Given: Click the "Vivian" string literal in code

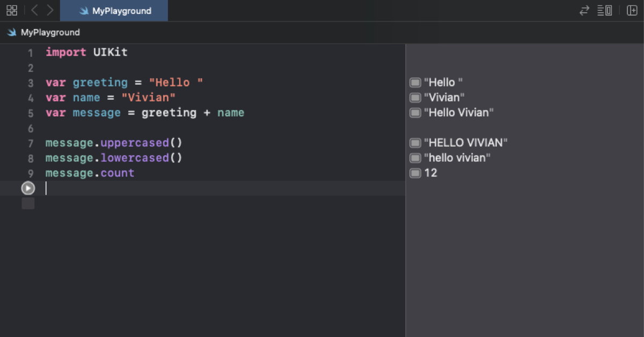Looking at the screenshot, I should pyautogui.click(x=149, y=98).
